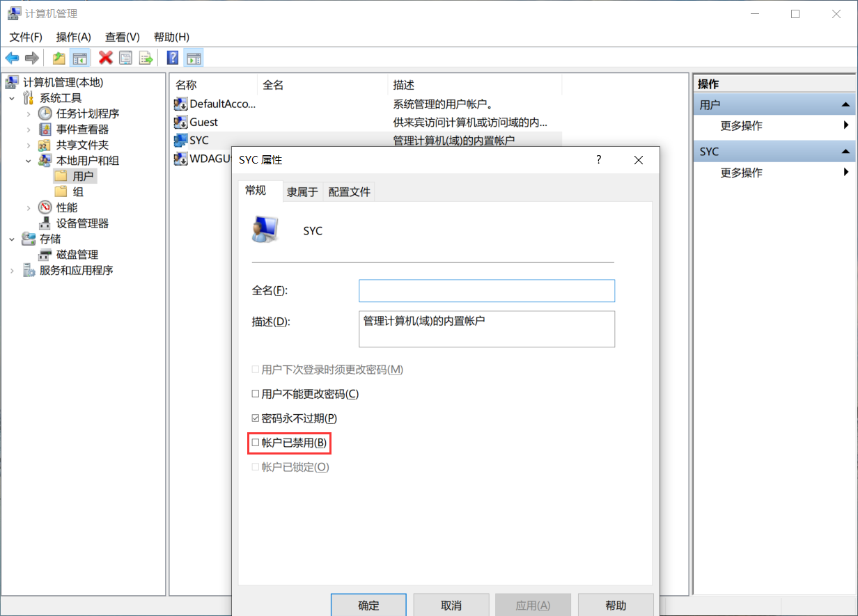
Task: Click the Forward arrow in the toolbar
Action: (x=31, y=58)
